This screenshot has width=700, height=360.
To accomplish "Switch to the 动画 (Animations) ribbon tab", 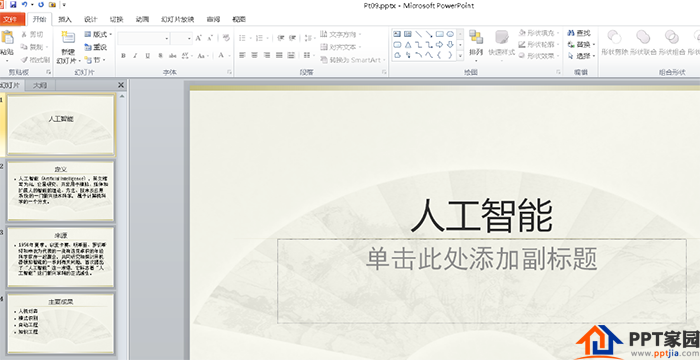I will [142, 19].
